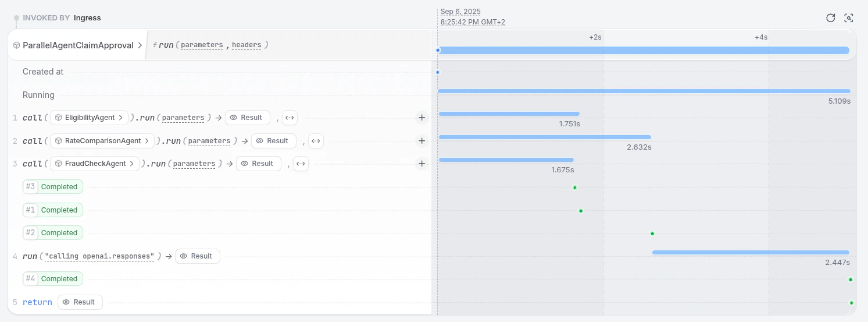Viewport: 868px width, 322px height.
Task: Click the Created at row label
Action: [43, 72]
